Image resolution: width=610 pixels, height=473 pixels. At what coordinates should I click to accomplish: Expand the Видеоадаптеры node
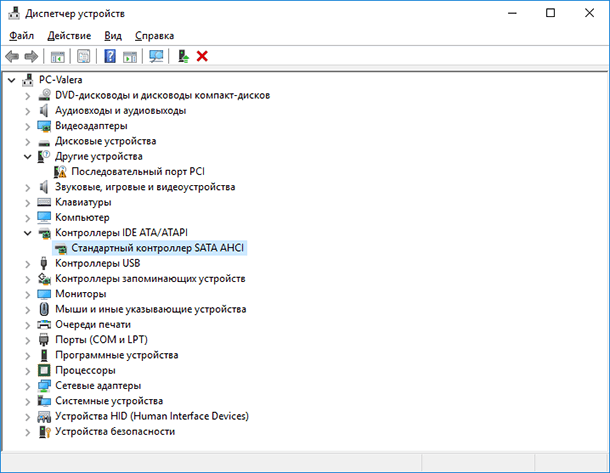point(28,126)
